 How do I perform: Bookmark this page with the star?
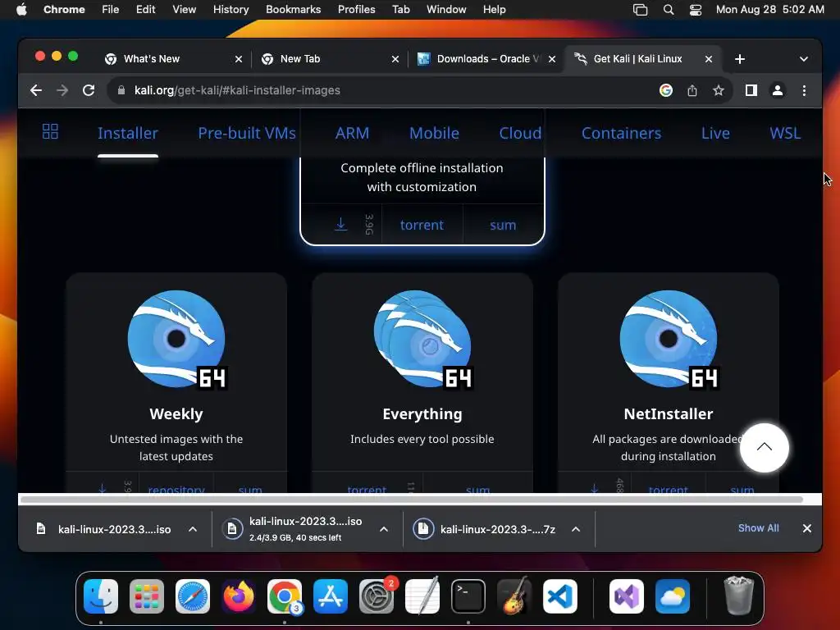719,90
